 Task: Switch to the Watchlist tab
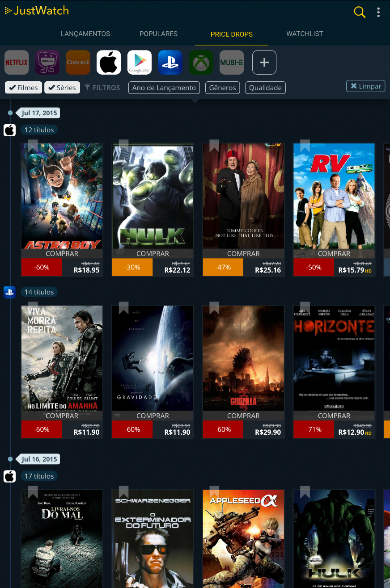pyautogui.click(x=305, y=34)
